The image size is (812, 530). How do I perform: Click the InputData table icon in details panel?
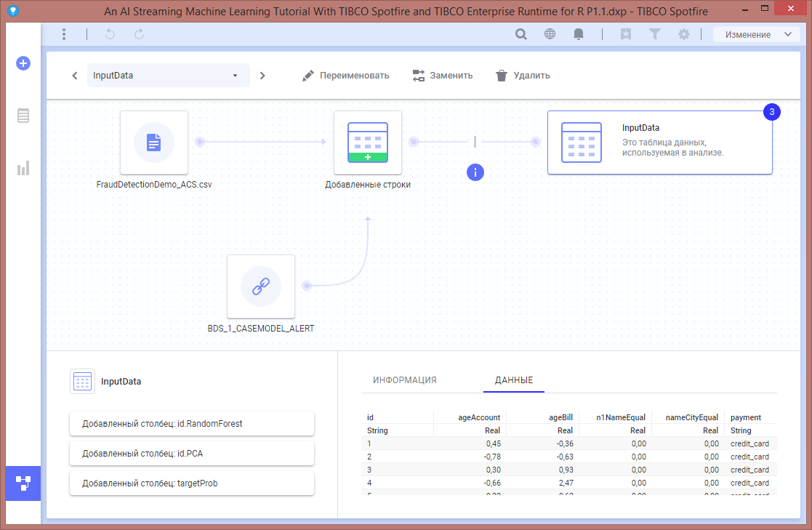82,381
